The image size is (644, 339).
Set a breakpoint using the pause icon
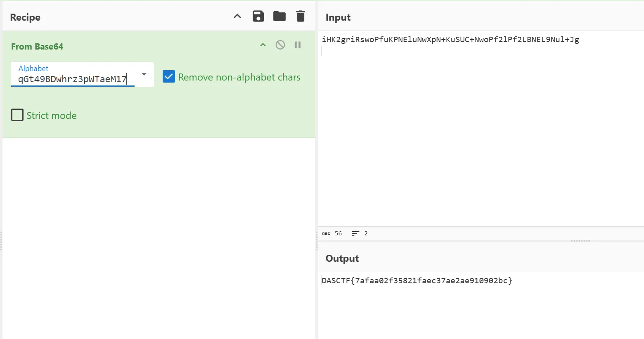point(298,45)
